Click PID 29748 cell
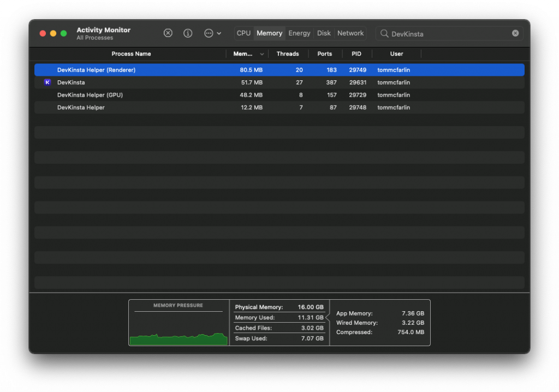 coord(358,108)
